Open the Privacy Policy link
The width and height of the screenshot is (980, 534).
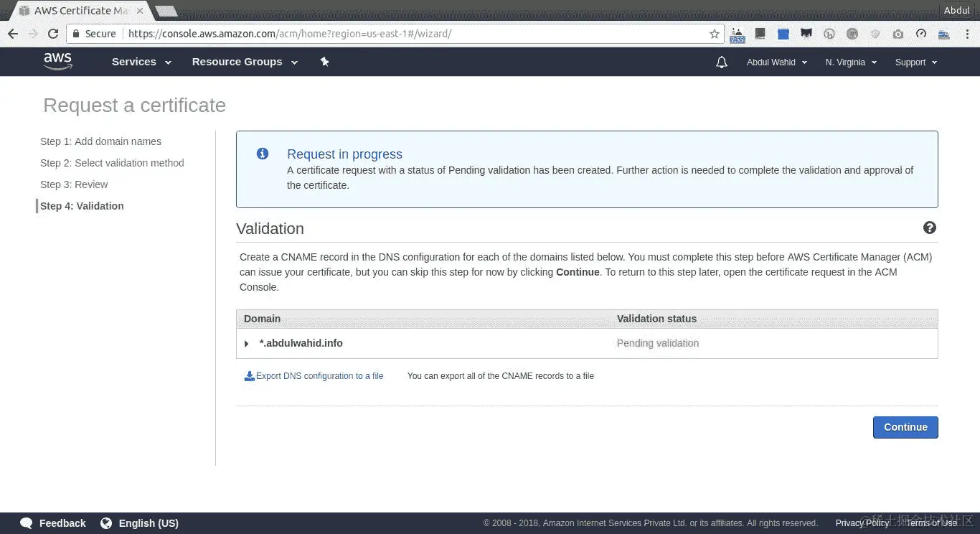coord(862,523)
